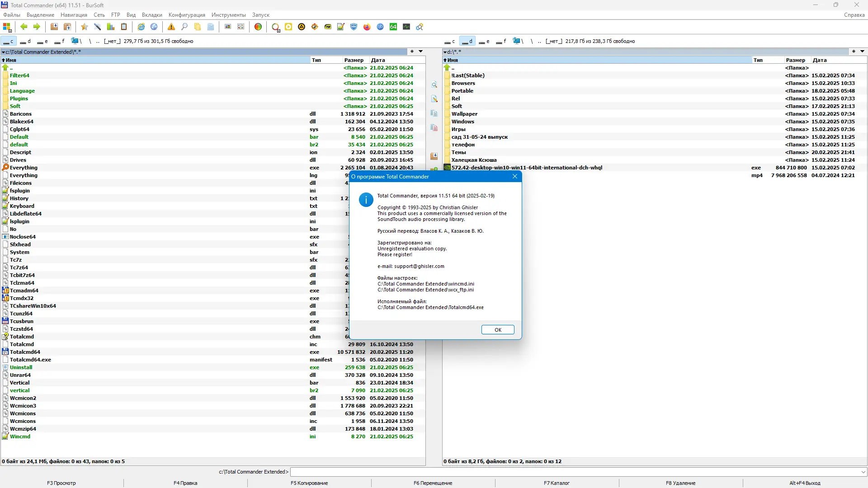Click the star favorites icon in toolbar
868x488 pixels.
click(84, 27)
